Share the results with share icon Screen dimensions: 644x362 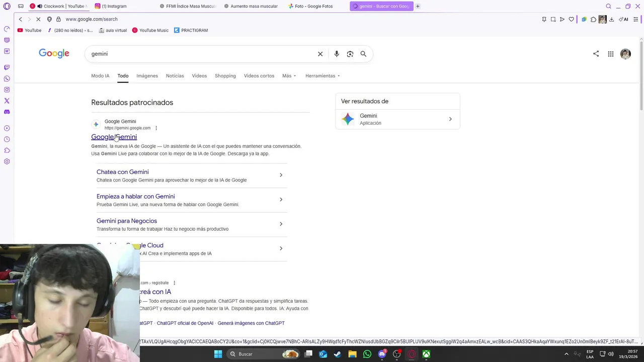596,54
